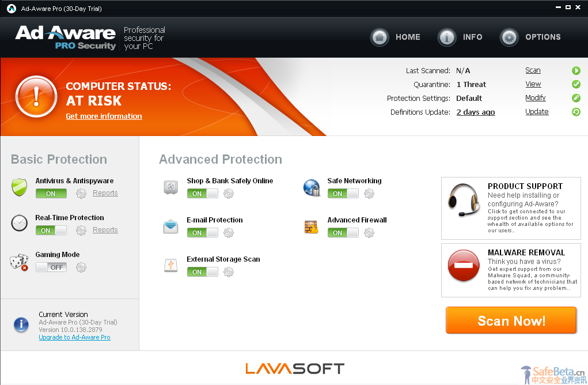Click the Lavasoft logo
This screenshot has height=385, width=588.
pyautogui.click(x=295, y=368)
